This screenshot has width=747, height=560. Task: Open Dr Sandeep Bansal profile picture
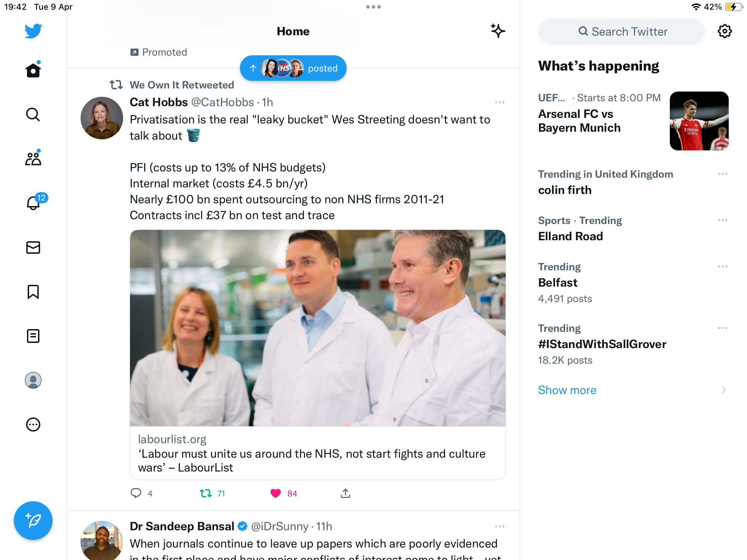coord(102,541)
